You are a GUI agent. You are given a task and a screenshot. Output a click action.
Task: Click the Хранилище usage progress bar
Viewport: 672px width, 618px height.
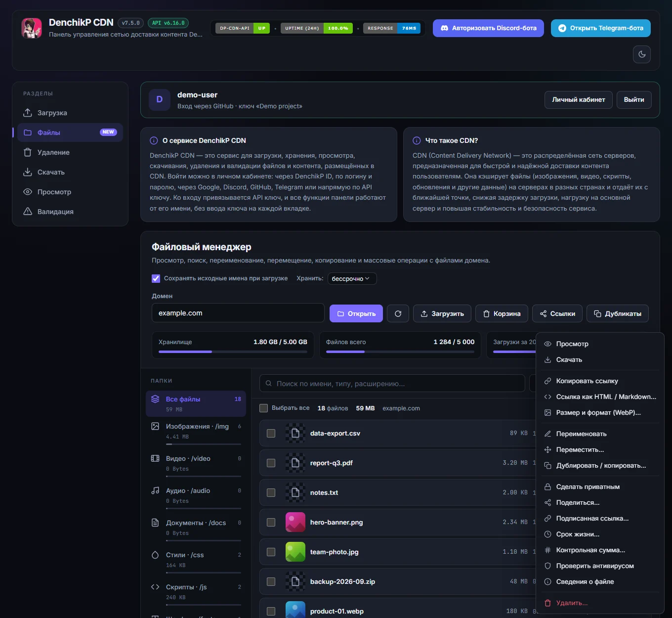coord(233,352)
